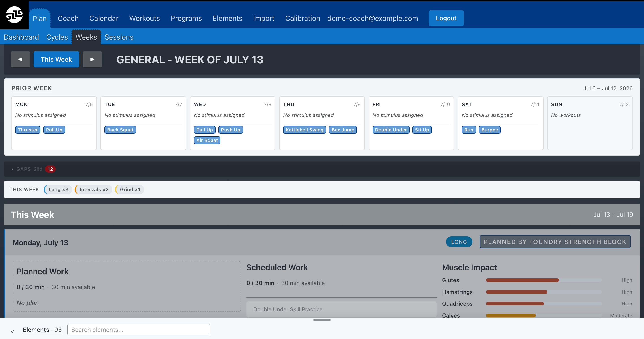Switch to Cycles sub-tab

(57, 37)
